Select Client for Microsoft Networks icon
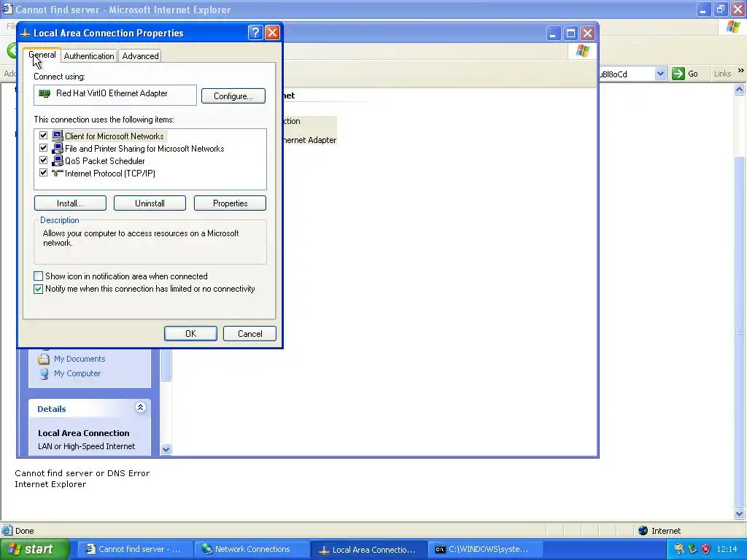Image resolution: width=747 pixels, height=560 pixels. pos(58,136)
